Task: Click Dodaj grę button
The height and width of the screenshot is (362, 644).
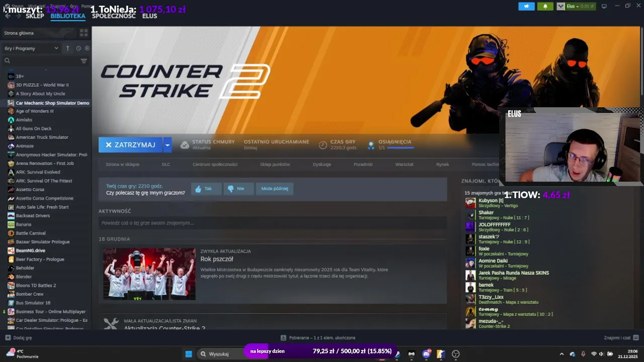Action: coord(19,338)
